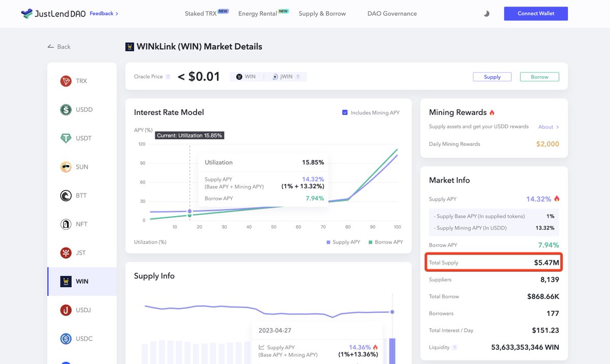Click Mining Rewards flame icon

[492, 112]
